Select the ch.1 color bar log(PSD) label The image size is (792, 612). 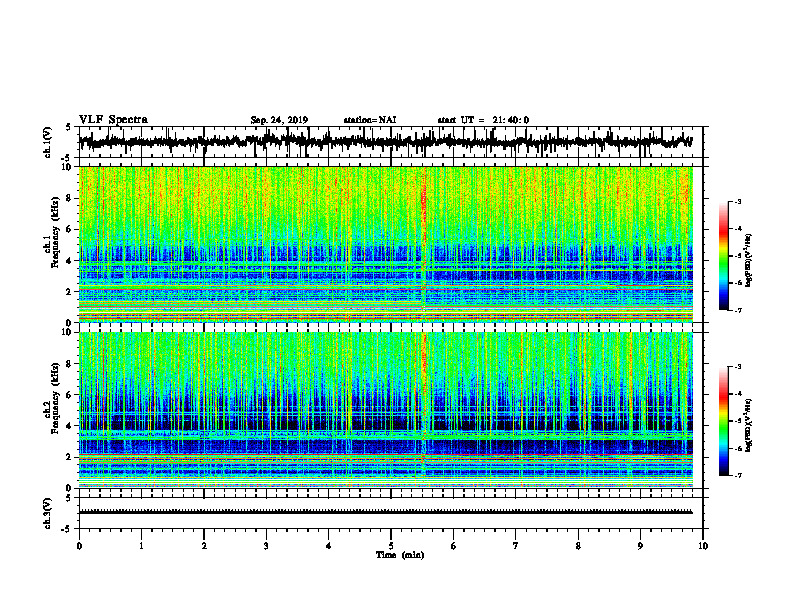749,261
